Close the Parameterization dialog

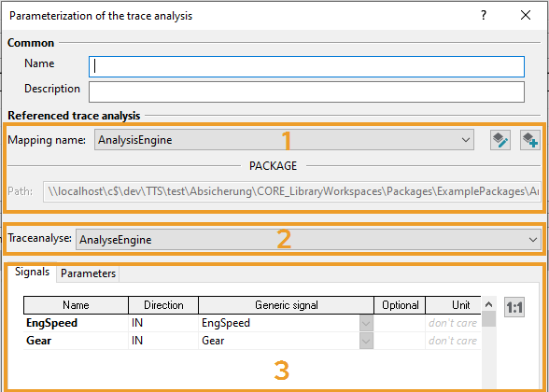point(526,15)
